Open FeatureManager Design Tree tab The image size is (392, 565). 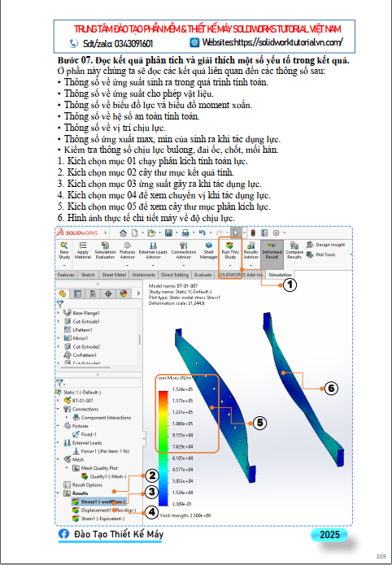(x=62, y=293)
